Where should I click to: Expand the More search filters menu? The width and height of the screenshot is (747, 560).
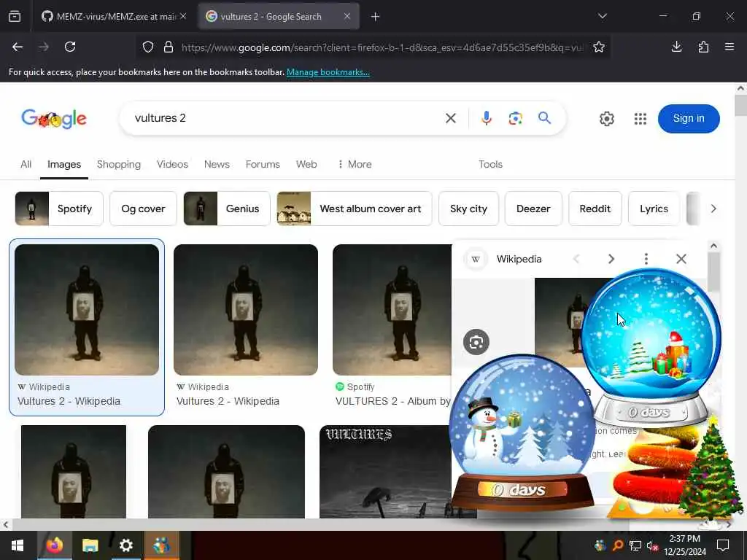(x=355, y=164)
